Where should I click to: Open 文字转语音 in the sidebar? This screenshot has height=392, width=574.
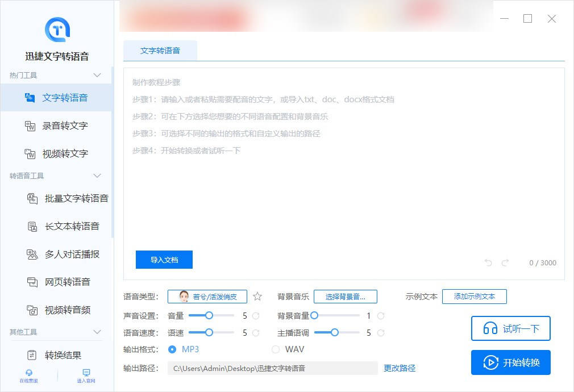[56, 98]
